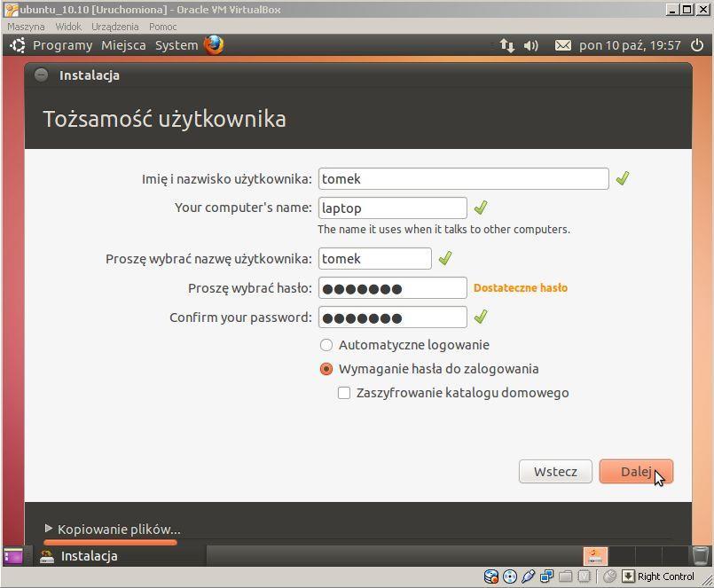Open the mail envelope messaging menu

563,45
